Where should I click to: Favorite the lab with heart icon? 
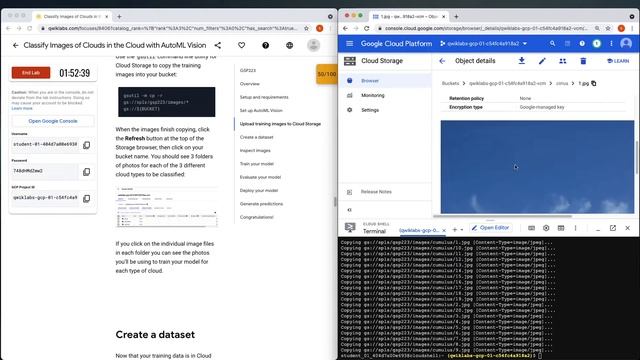[x=242, y=45]
